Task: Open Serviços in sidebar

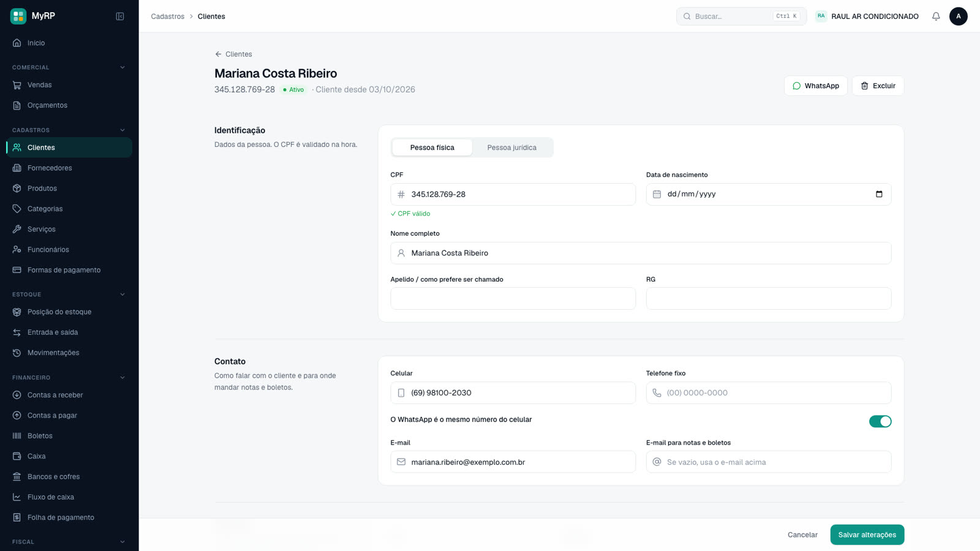Action: tap(69, 229)
